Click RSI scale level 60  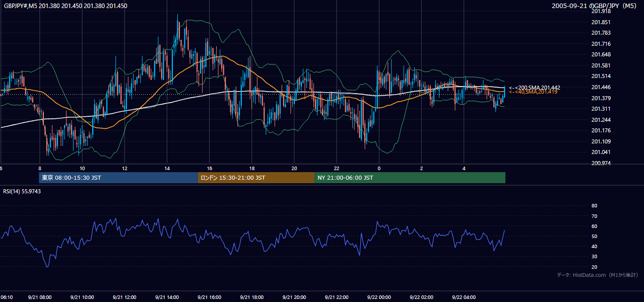point(594,226)
